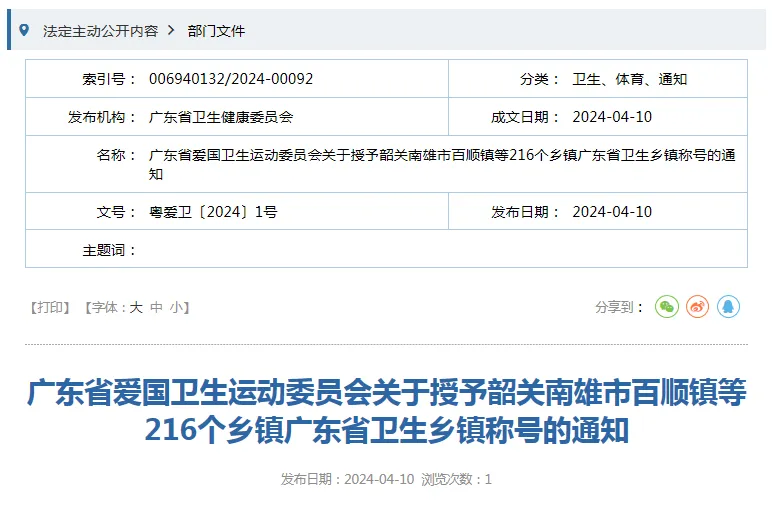This screenshot has width=778, height=506.
Task: Share the notice via WeChat icon
Action: [666, 307]
